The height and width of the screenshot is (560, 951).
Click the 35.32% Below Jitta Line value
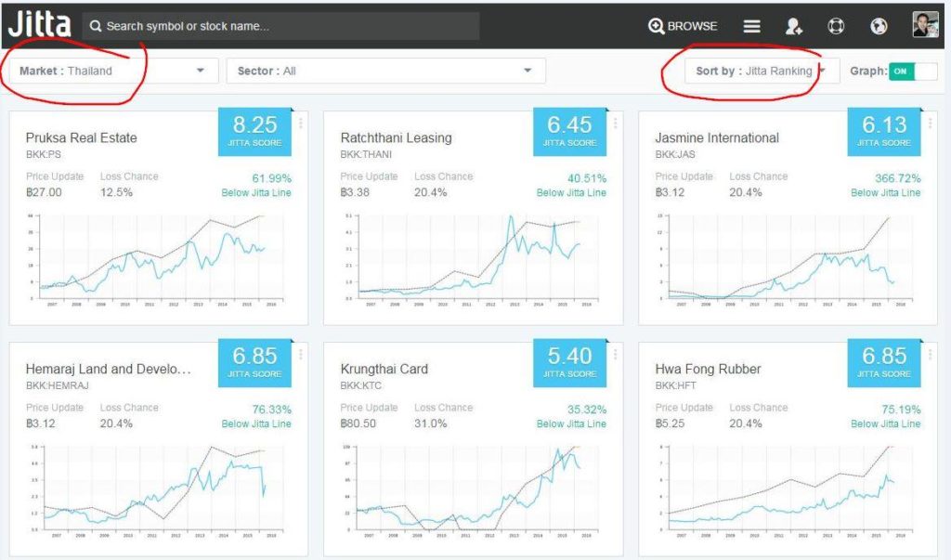click(587, 410)
